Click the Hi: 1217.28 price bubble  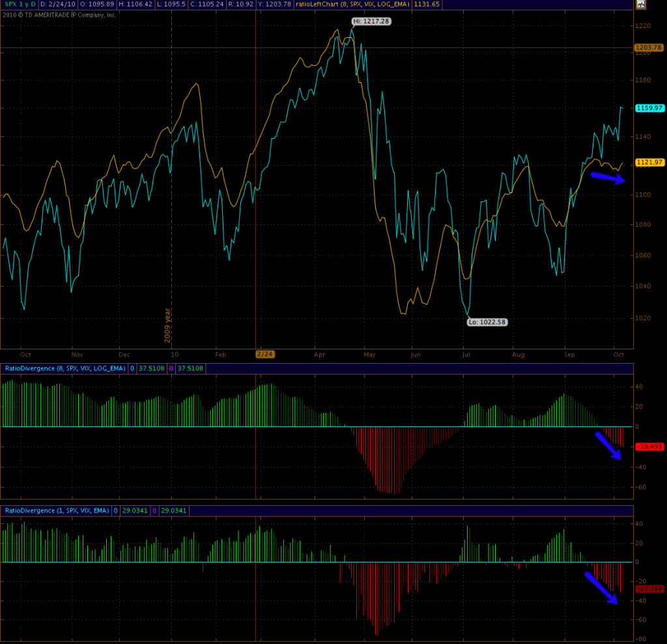(x=372, y=21)
